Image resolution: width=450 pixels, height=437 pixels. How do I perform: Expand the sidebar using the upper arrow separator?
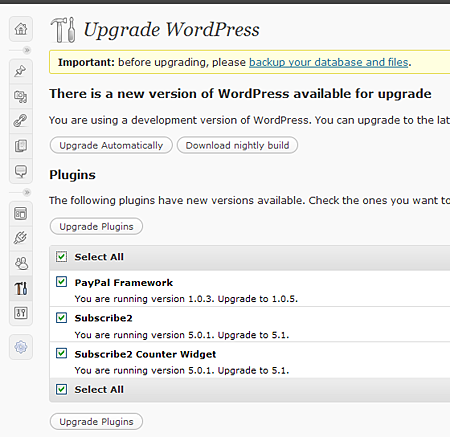(27, 50)
